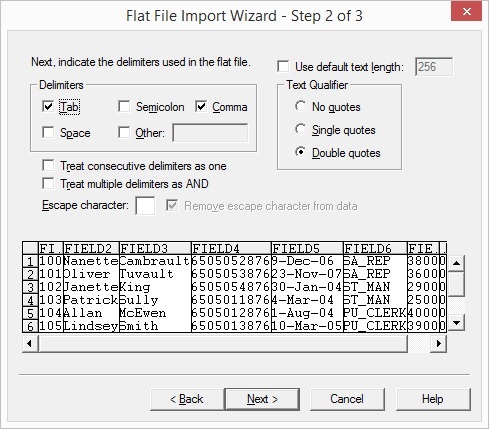The width and height of the screenshot is (489, 429).
Task: Enable the Semicolon delimiter
Action: 124,106
